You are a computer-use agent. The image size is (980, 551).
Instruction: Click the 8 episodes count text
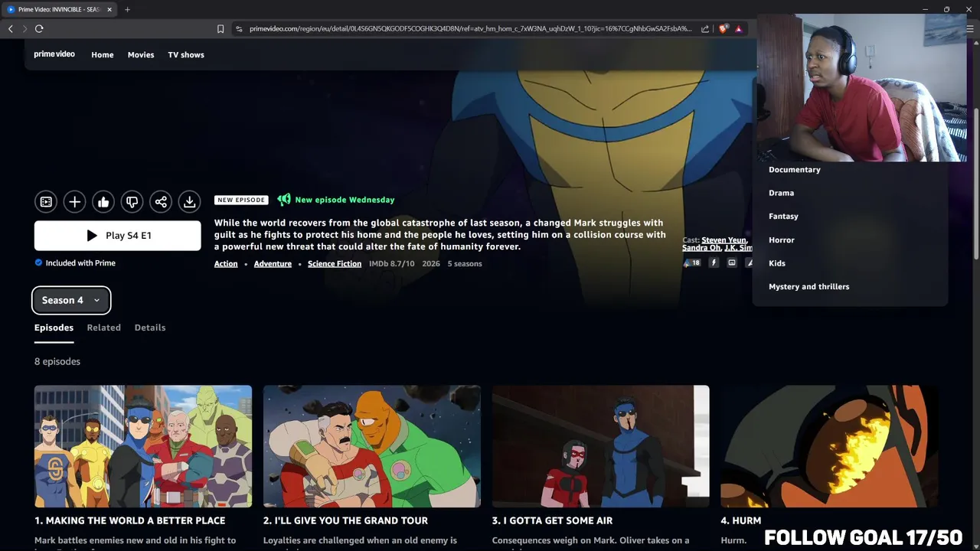tap(57, 361)
